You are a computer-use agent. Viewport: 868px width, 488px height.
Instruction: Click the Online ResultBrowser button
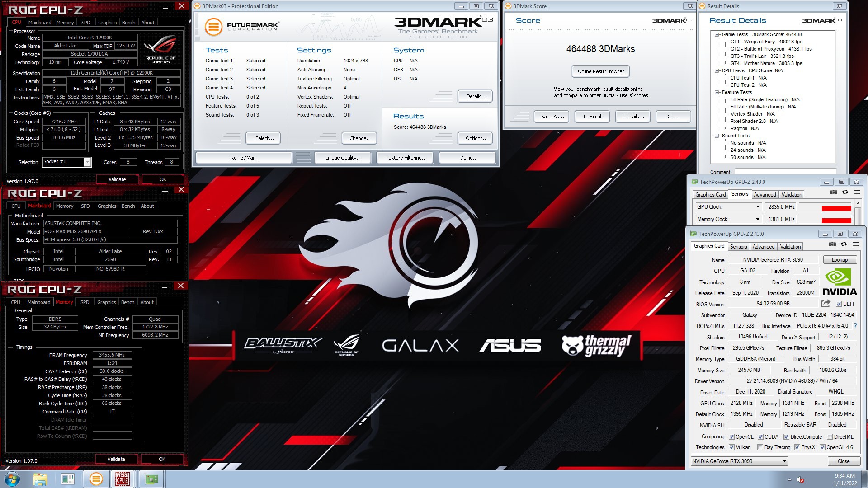[x=600, y=71]
